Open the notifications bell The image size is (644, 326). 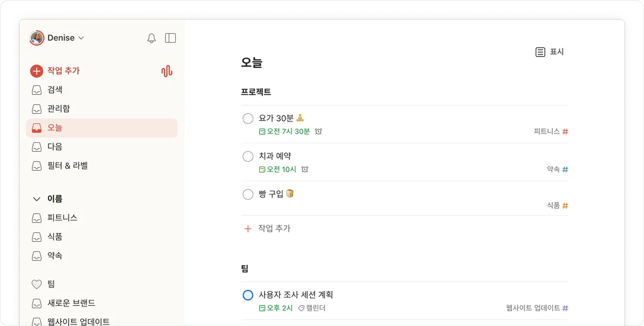coord(152,38)
